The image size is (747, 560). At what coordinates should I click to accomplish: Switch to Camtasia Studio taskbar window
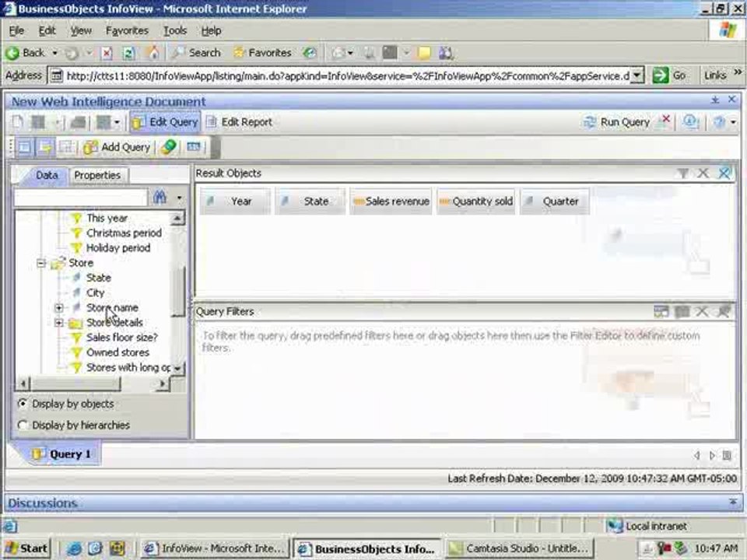[521, 548]
